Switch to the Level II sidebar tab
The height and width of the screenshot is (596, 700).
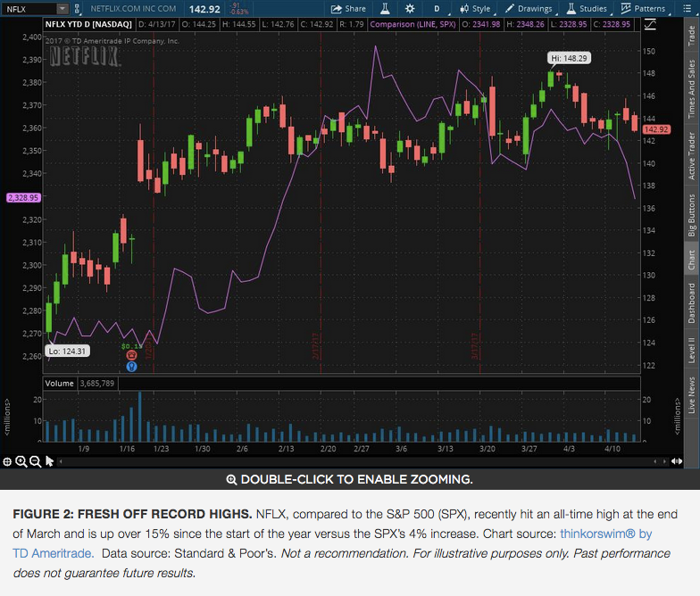tap(691, 350)
